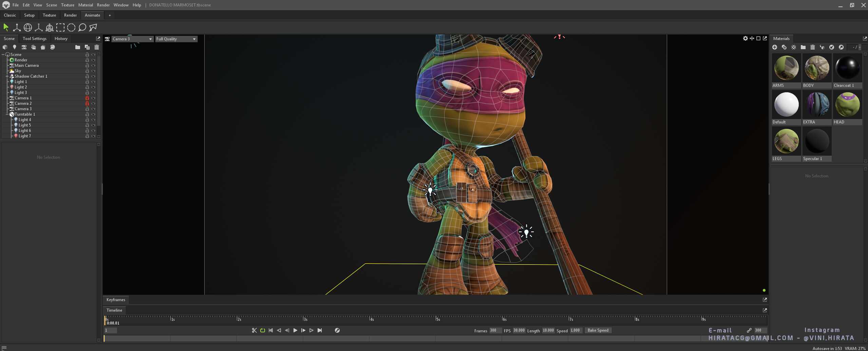Viewport: 868px width, 351px height.
Task: Open viewport settings gear icon
Action: (745, 38)
